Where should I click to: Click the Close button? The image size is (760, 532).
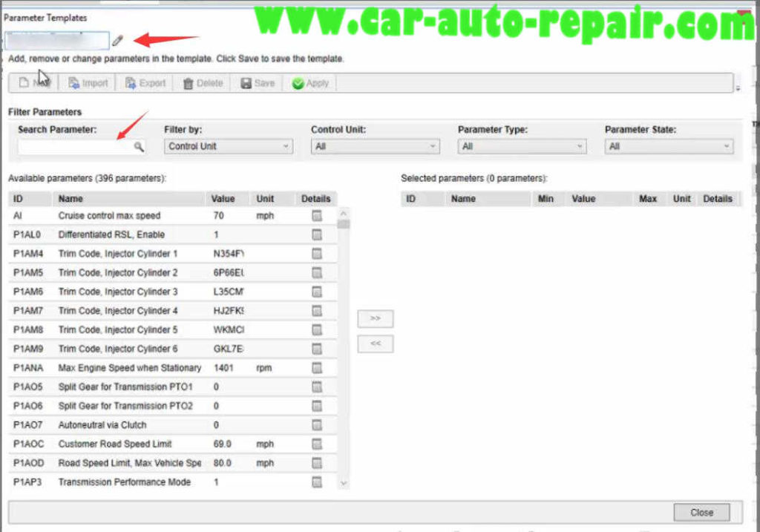[701, 512]
